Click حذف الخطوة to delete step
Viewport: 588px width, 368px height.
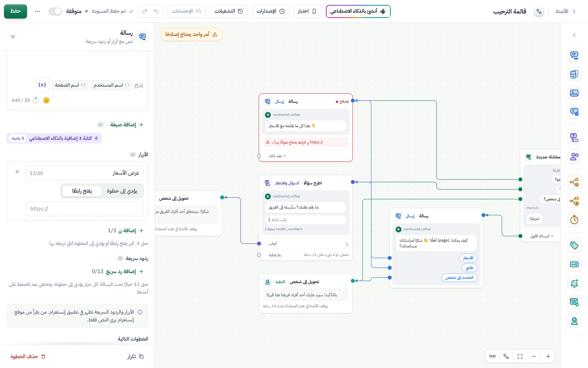(28, 357)
